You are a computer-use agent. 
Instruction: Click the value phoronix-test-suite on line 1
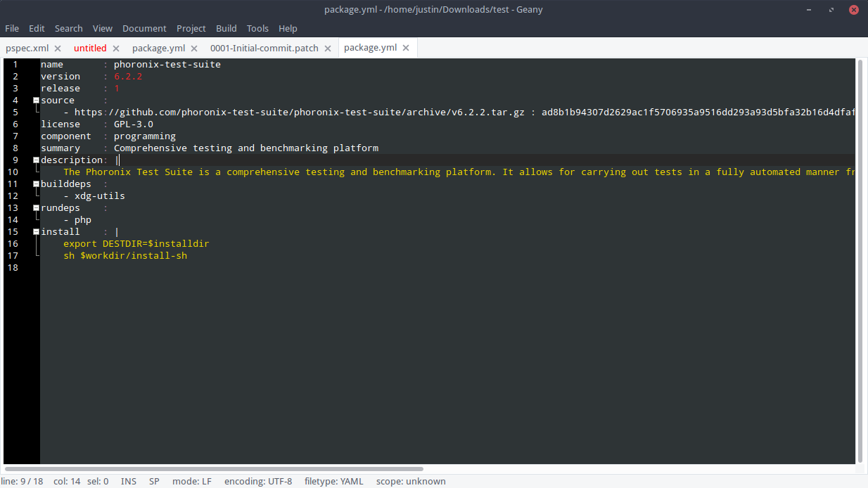[167, 65]
